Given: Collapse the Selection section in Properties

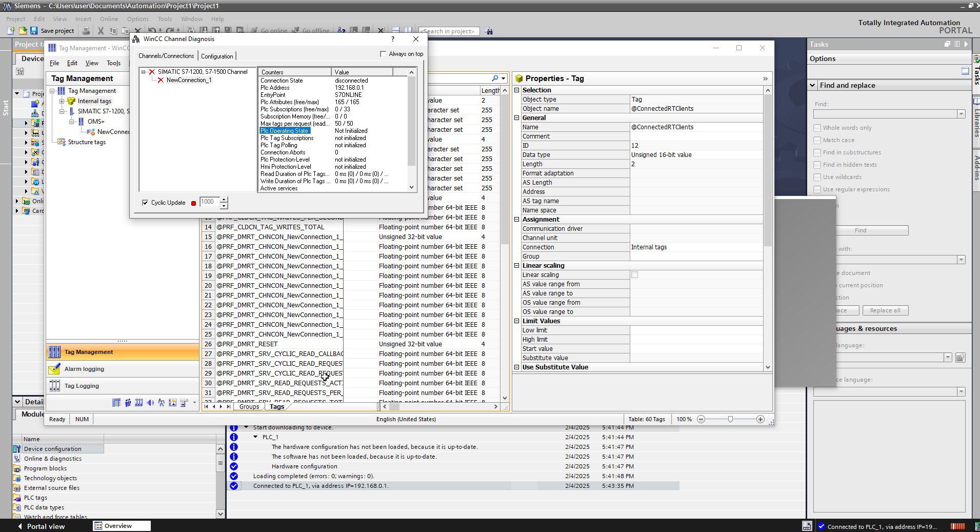Looking at the screenshot, I should coord(517,90).
